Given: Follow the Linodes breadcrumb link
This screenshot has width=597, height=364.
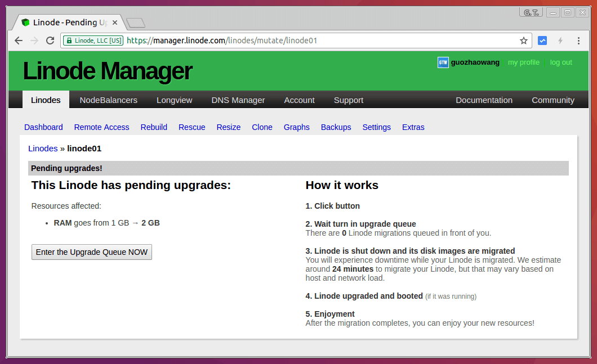Looking at the screenshot, I should point(43,149).
